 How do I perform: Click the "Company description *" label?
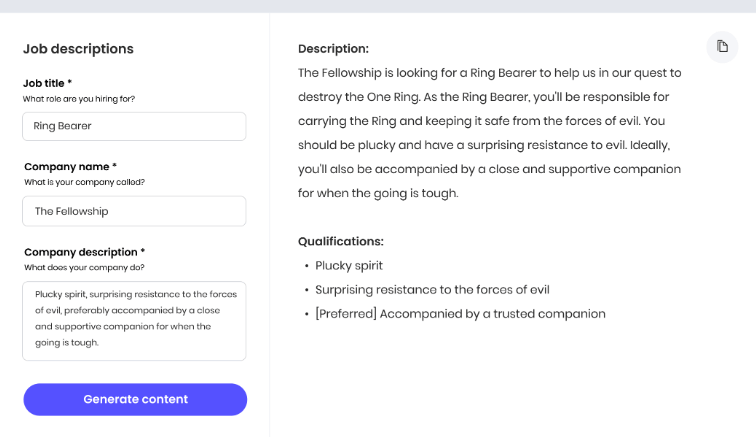coord(84,252)
